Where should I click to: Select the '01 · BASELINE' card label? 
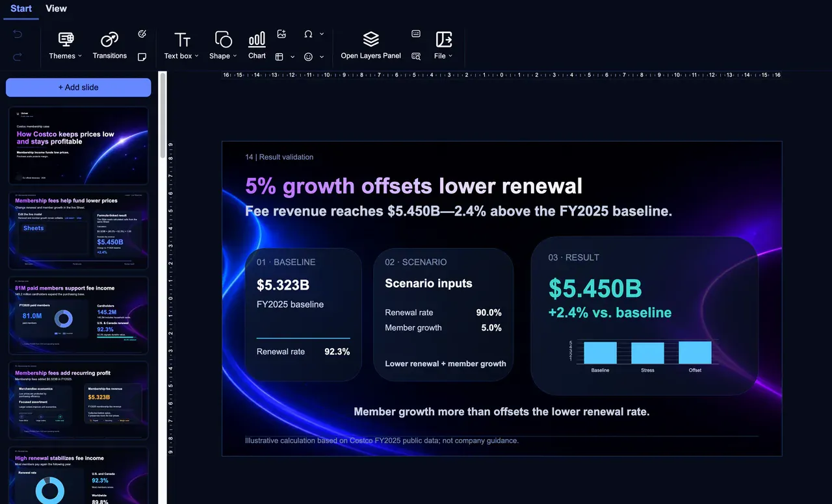286,262
